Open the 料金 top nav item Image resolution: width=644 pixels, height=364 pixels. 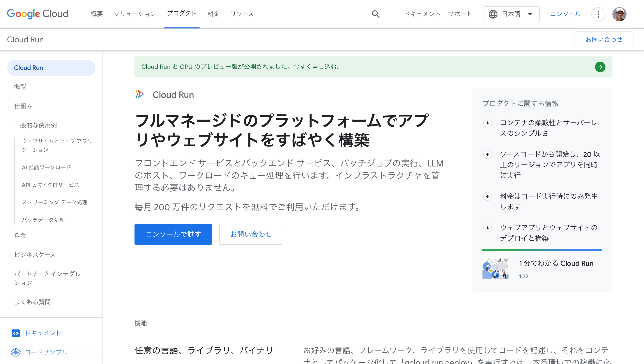(214, 14)
